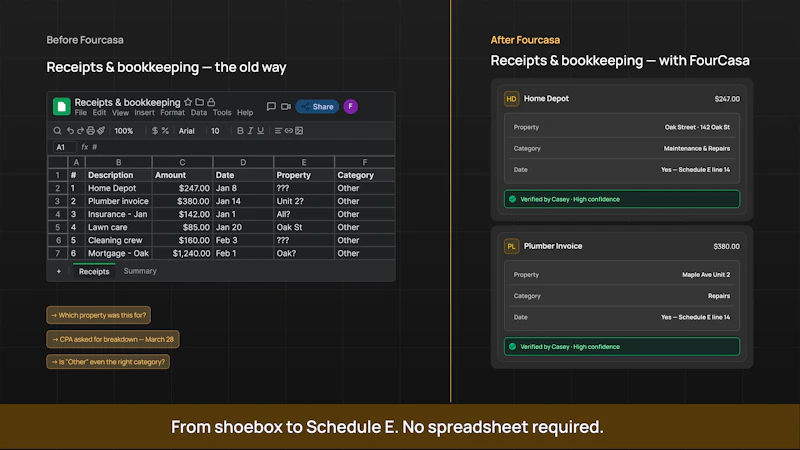The image size is (800, 450).
Task: Select the paint format tool
Action: tap(101, 131)
